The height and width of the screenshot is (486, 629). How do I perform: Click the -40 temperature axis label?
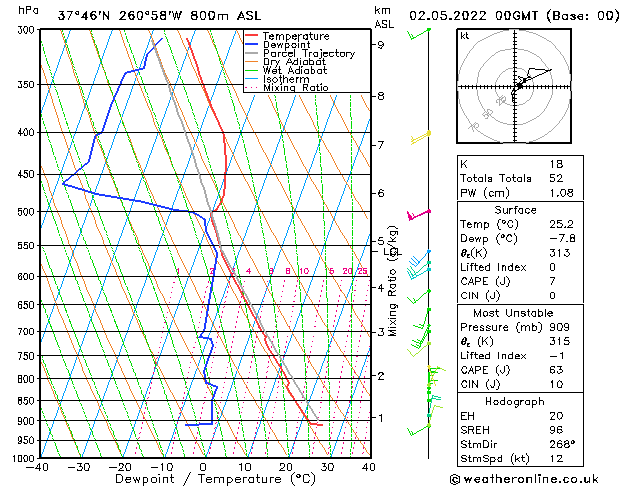pos(37,468)
